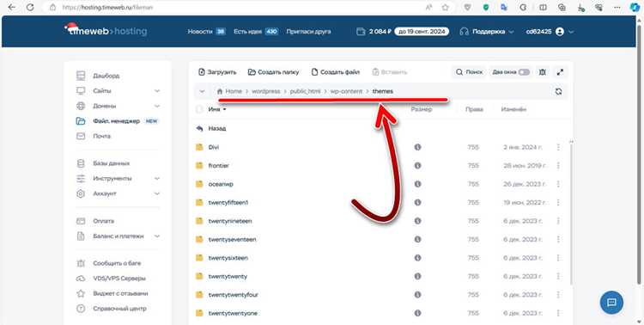
Task: Click the Home icon in breadcrumb
Action: click(x=220, y=91)
